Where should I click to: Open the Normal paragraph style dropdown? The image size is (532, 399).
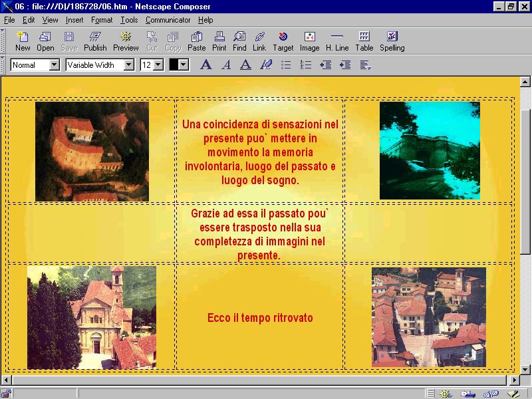[x=55, y=65]
